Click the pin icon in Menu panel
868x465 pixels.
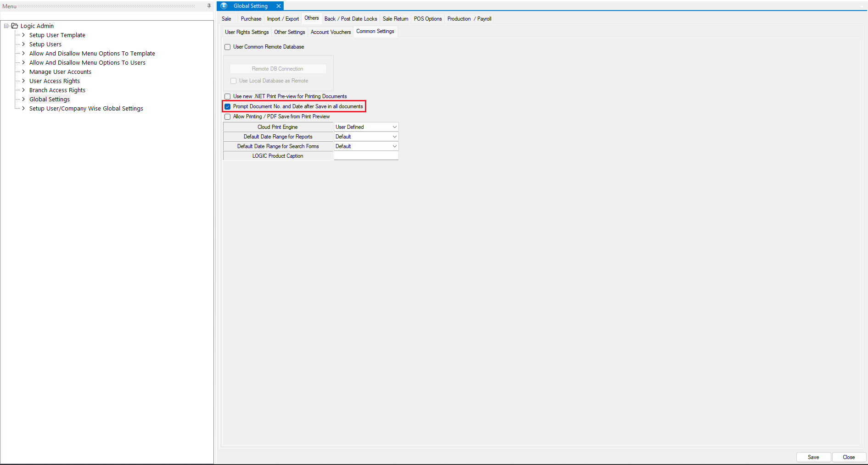tap(209, 6)
